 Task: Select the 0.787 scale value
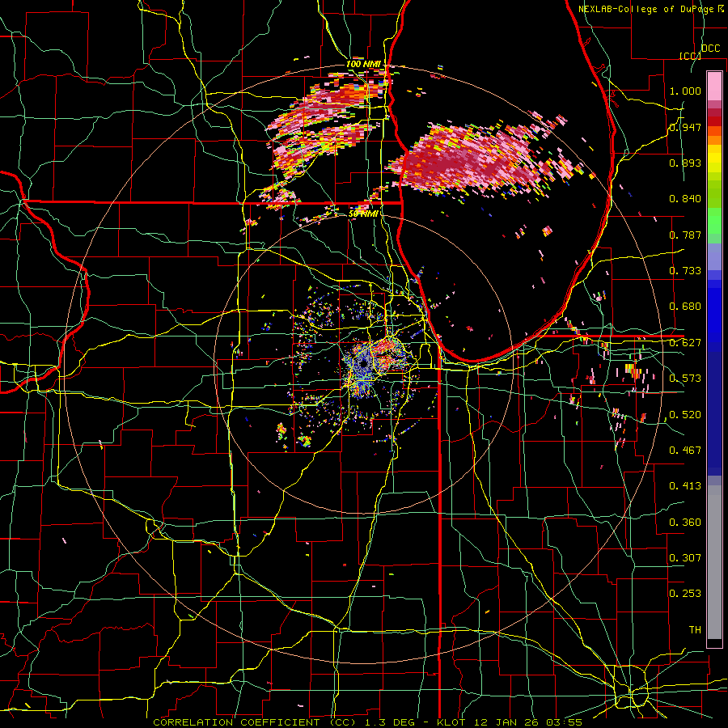click(x=685, y=235)
